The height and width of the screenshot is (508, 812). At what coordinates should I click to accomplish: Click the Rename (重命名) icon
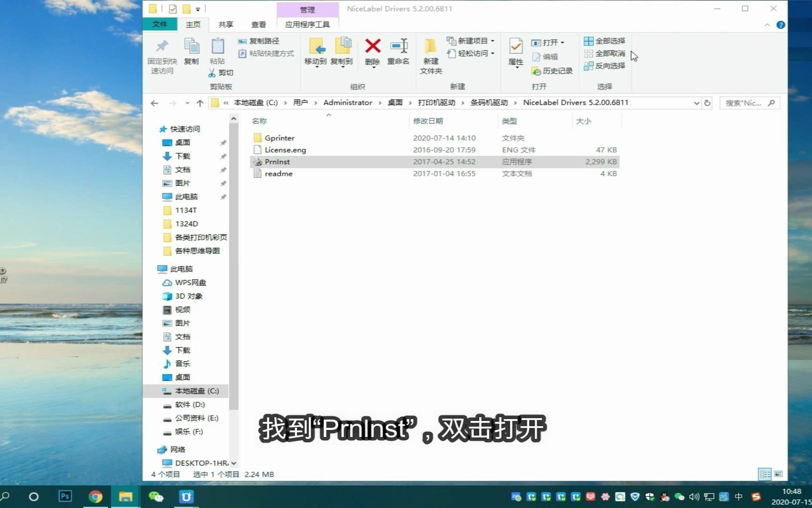(x=398, y=46)
